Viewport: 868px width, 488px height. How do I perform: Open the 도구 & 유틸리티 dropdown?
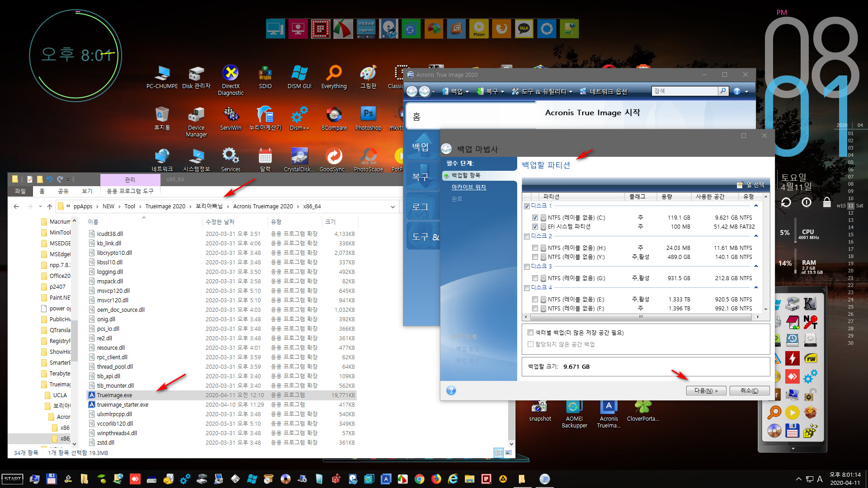tap(542, 91)
